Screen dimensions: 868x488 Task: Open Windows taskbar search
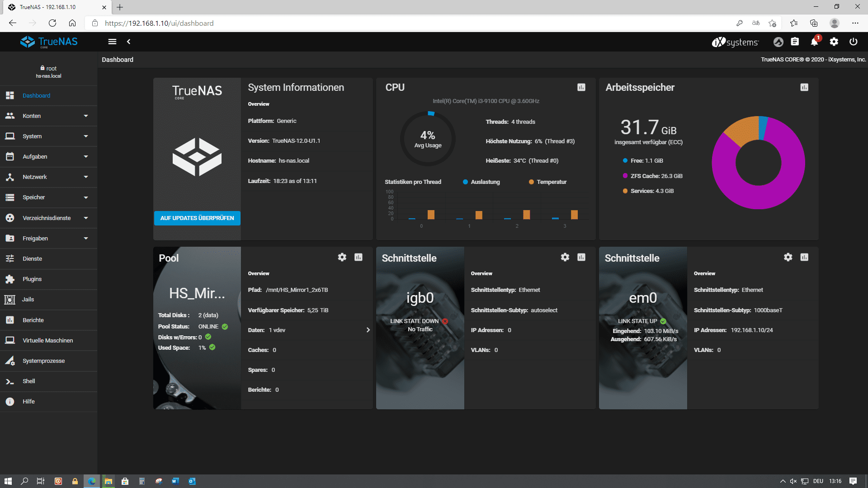24,481
